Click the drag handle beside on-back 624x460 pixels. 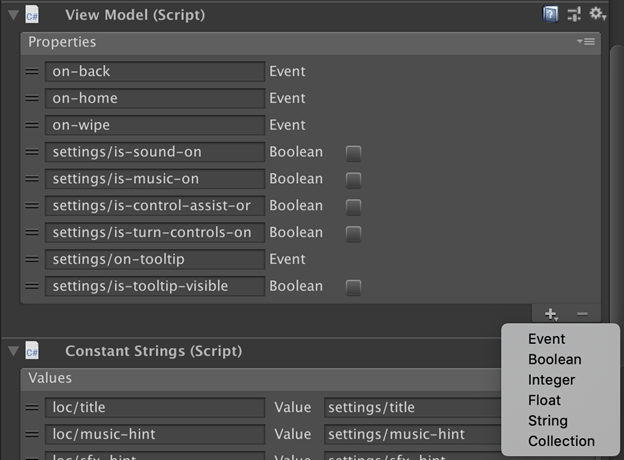pyautogui.click(x=32, y=72)
